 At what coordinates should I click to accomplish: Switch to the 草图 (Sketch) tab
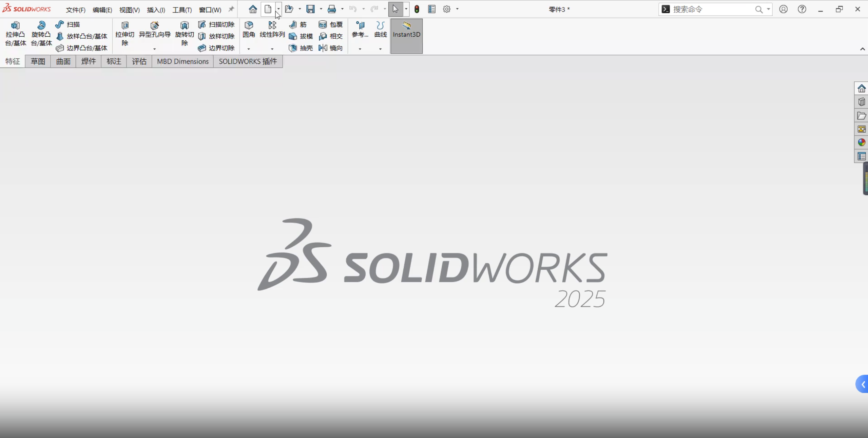pyautogui.click(x=38, y=61)
